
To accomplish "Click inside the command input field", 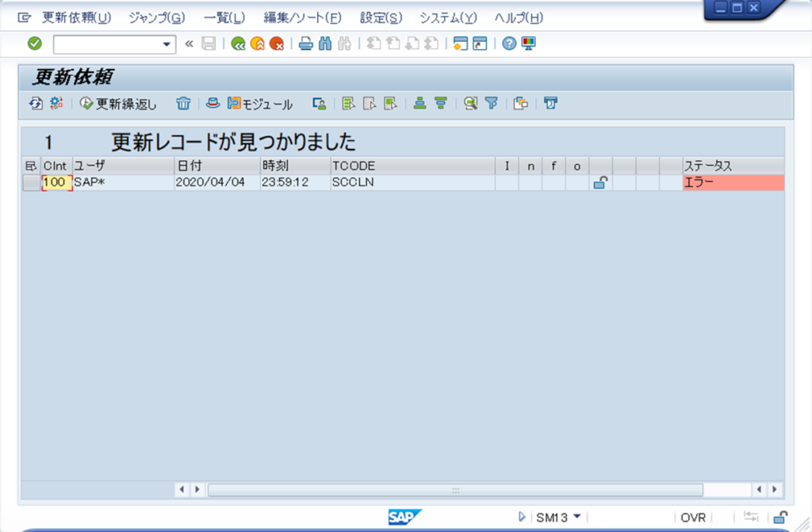I will click(x=107, y=44).
